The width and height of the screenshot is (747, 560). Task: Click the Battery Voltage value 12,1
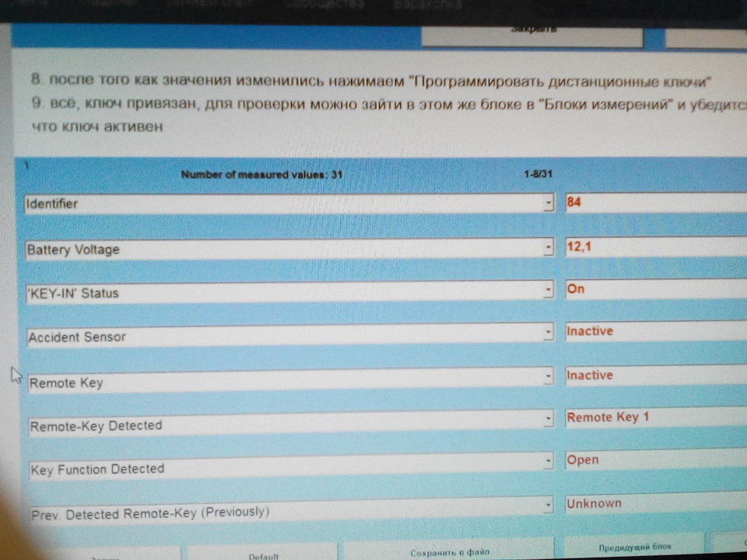tap(656, 247)
